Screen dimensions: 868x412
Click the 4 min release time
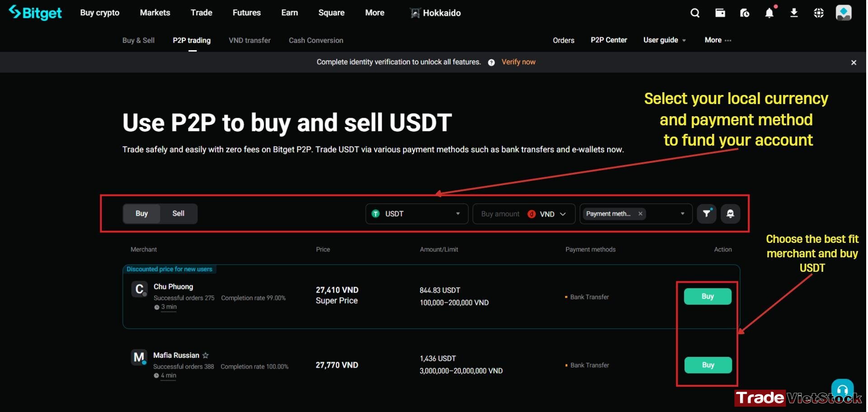(x=168, y=376)
